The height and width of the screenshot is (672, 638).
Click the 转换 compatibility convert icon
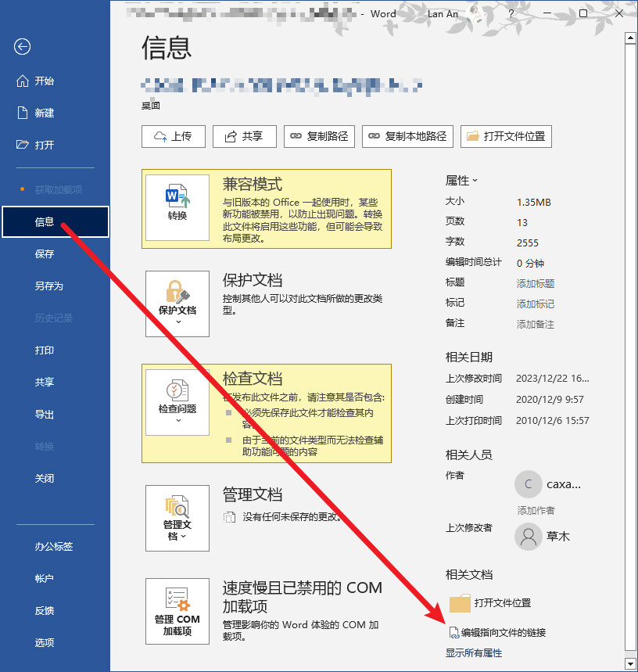pos(177,207)
